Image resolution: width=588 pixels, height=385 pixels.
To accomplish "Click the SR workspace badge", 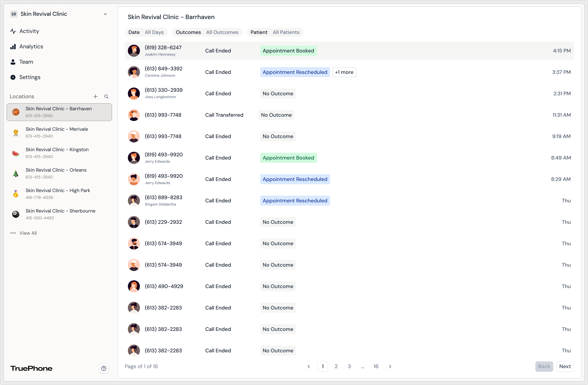I will [x=14, y=14].
